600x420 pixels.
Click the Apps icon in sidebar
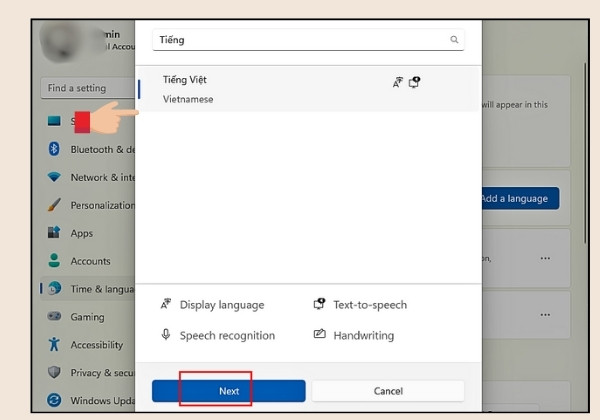[x=54, y=232]
